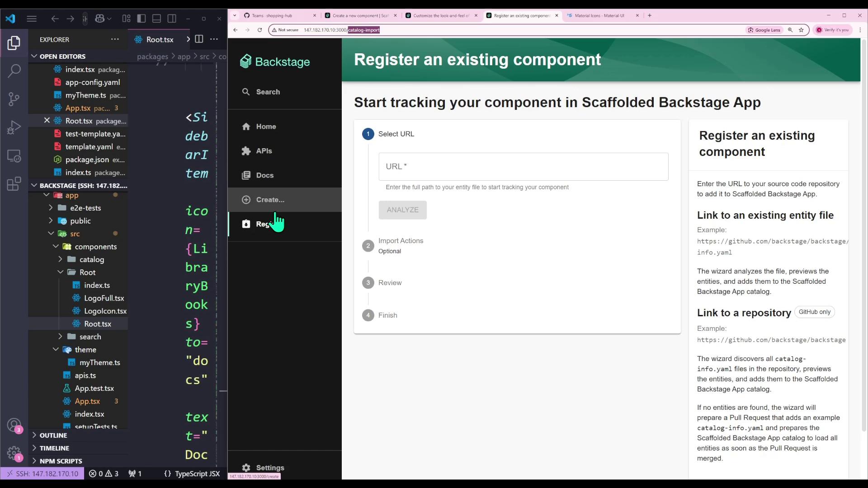Go to Home in Backstage sidebar
868x488 pixels.
(x=285, y=127)
